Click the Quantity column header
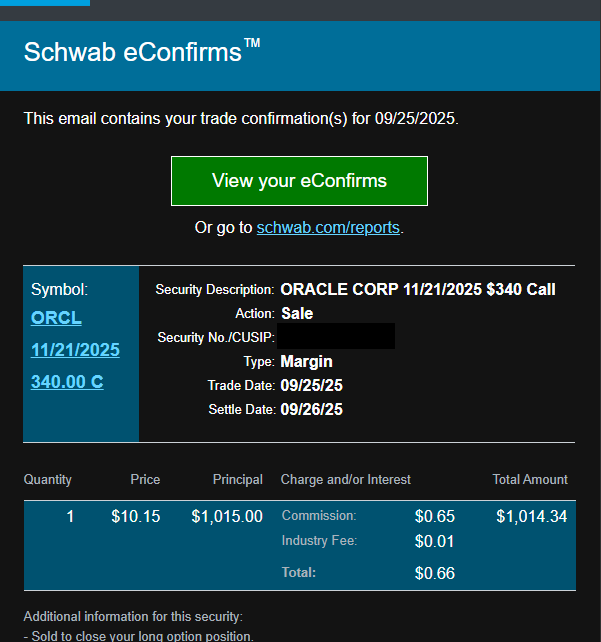The image size is (601, 642). tap(48, 480)
